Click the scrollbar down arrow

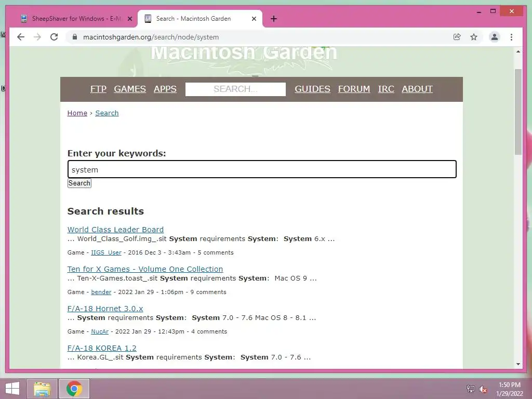pos(518,364)
